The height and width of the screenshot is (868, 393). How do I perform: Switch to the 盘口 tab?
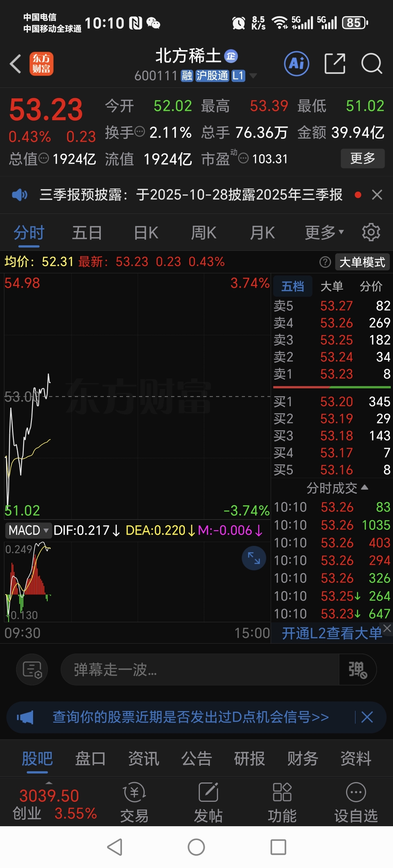pyautogui.click(x=90, y=759)
